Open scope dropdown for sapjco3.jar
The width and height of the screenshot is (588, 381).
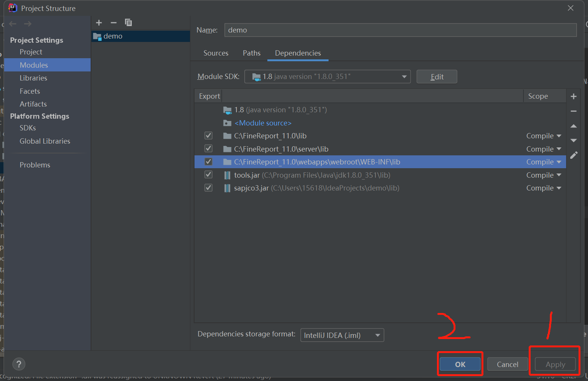pyautogui.click(x=544, y=188)
